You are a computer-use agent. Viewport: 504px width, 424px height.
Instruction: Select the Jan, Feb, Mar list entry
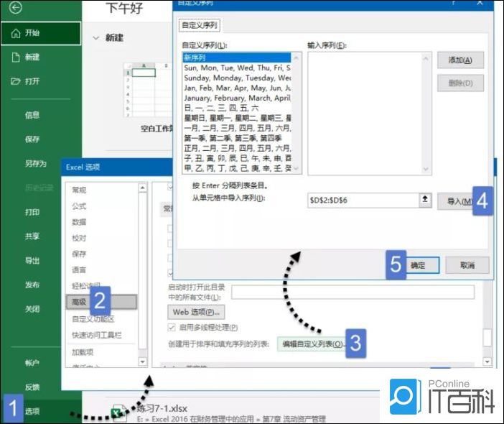pos(237,88)
